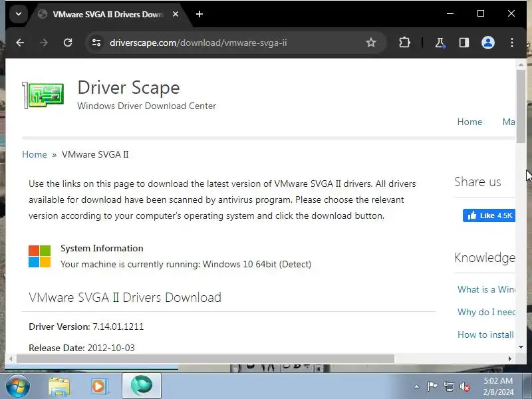Open the 'What is a Win...' knowledge link
This screenshot has width=532, height=399.
(x=486, y=289)
